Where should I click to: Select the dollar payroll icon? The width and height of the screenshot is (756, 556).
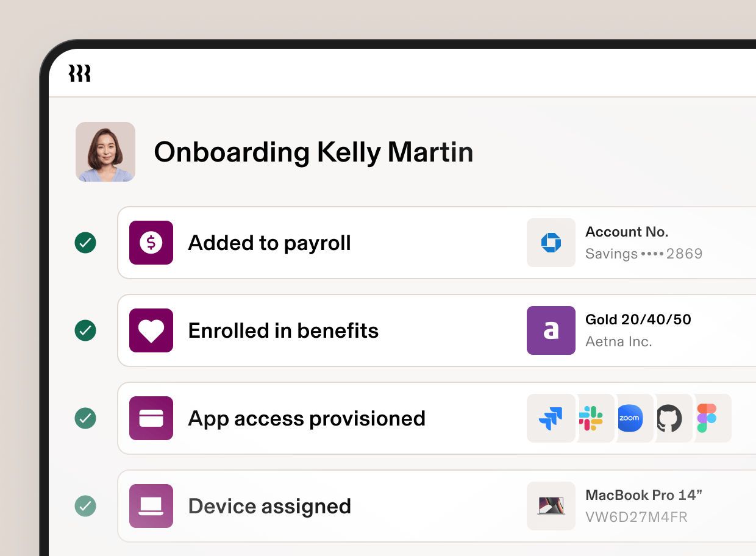pyautogui.click(x=151, y=243)
